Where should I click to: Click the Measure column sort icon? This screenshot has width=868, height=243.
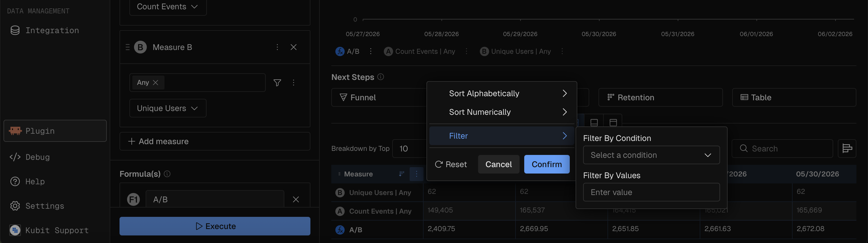401,174
